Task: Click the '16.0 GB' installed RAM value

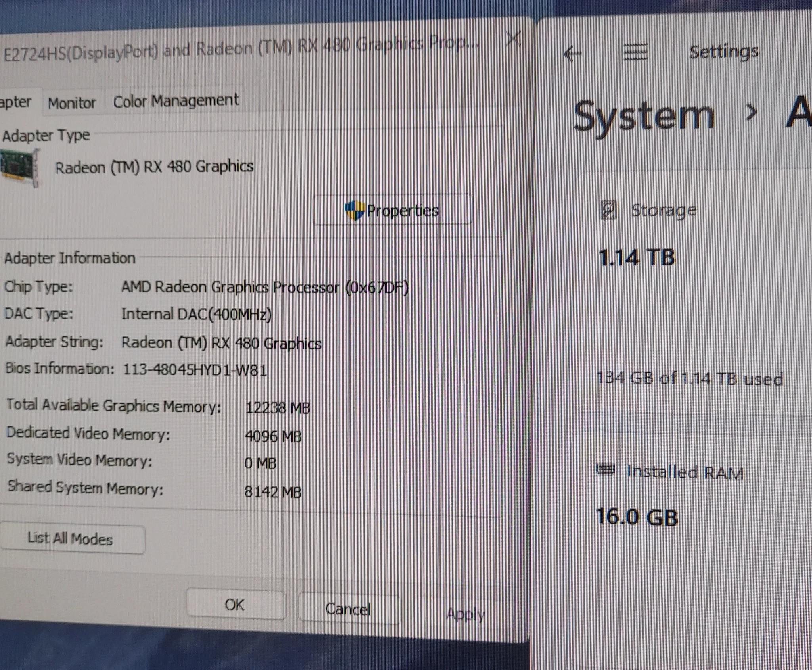Action: (x=637, y=517)
